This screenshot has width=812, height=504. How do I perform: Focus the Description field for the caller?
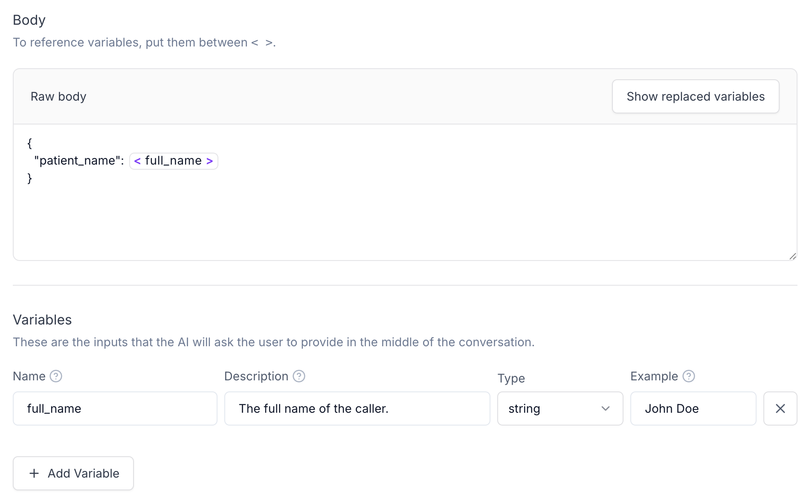(357, 408)
